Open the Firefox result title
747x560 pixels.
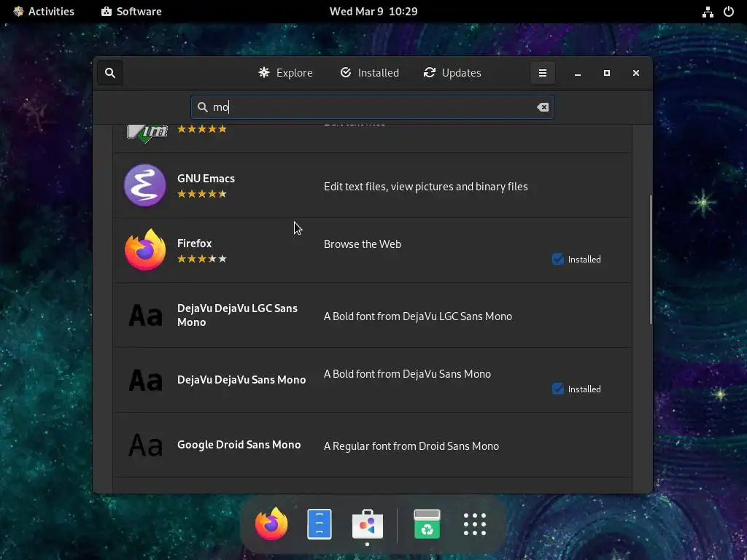click(194, 244)
